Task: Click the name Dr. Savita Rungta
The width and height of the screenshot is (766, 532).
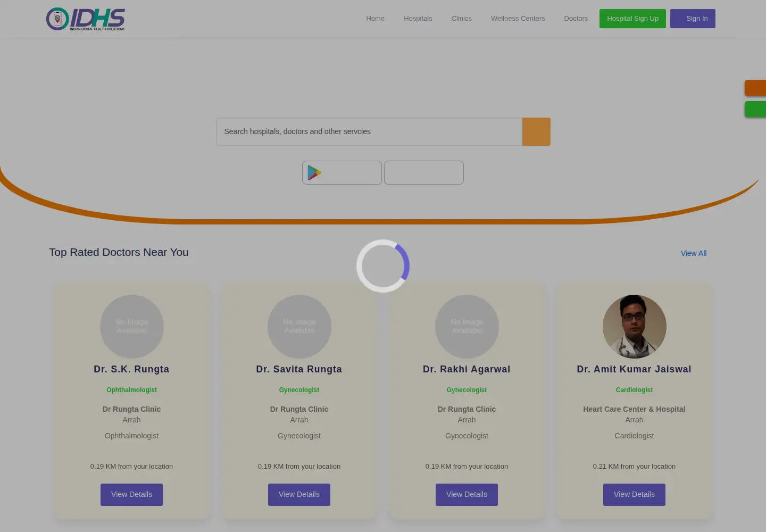Action: pos(299,369)
